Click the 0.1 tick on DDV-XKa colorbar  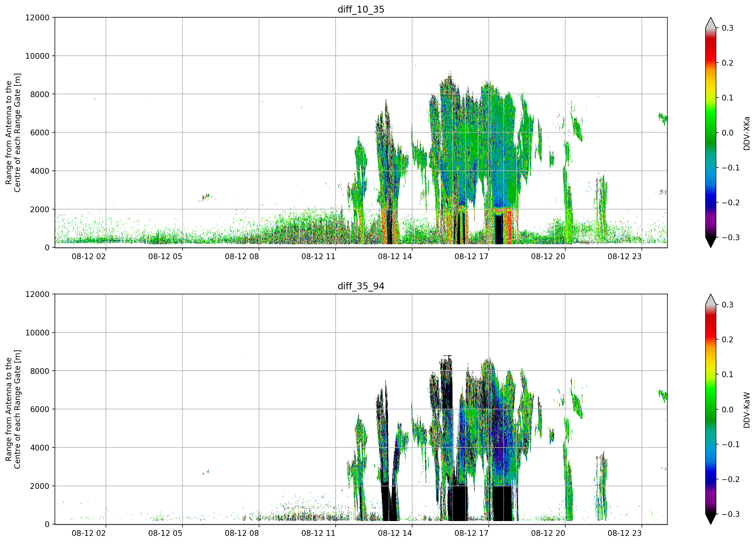point(727,98)
